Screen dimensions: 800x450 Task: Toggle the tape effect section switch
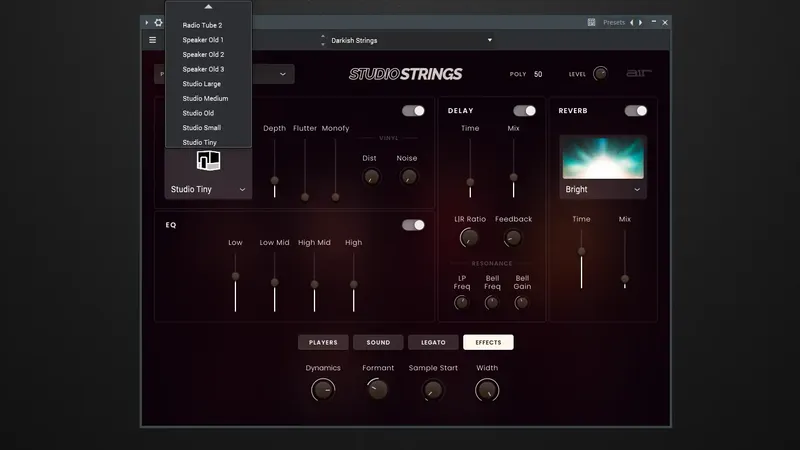pos(413,111)
